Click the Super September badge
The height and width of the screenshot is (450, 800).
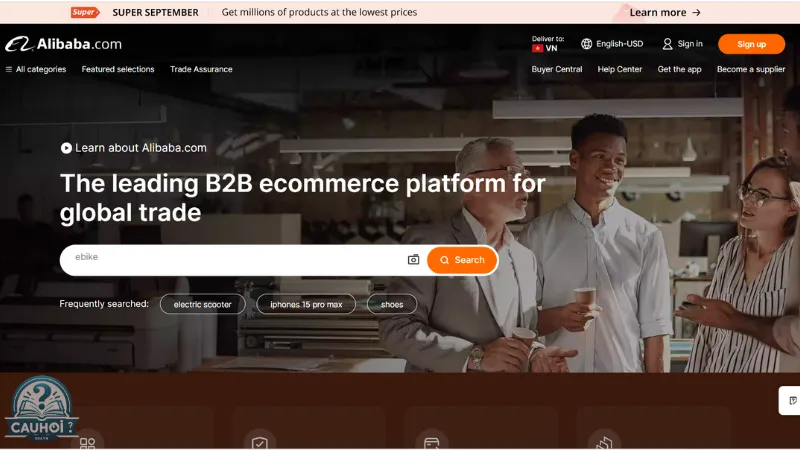click(84, 12)
